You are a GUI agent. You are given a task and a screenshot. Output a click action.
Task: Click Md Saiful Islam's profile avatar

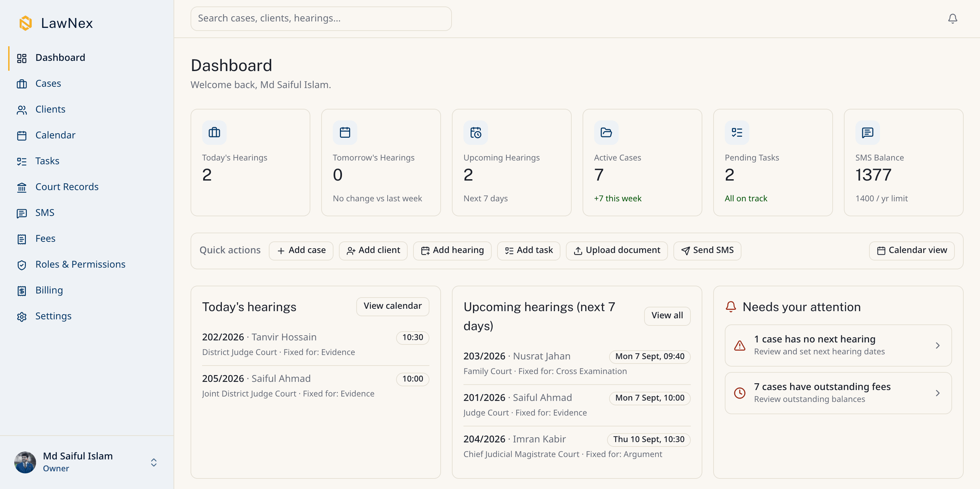point(25,462)
